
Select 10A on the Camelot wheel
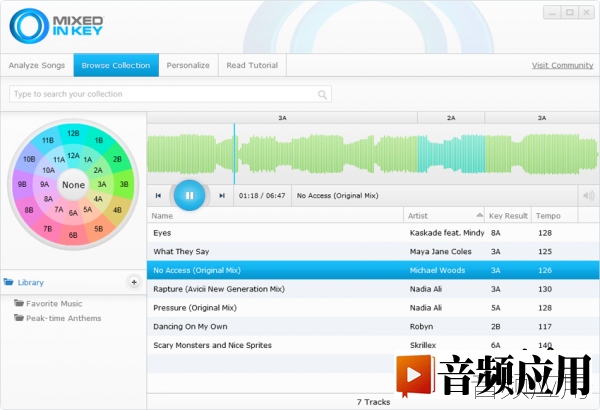49,170
